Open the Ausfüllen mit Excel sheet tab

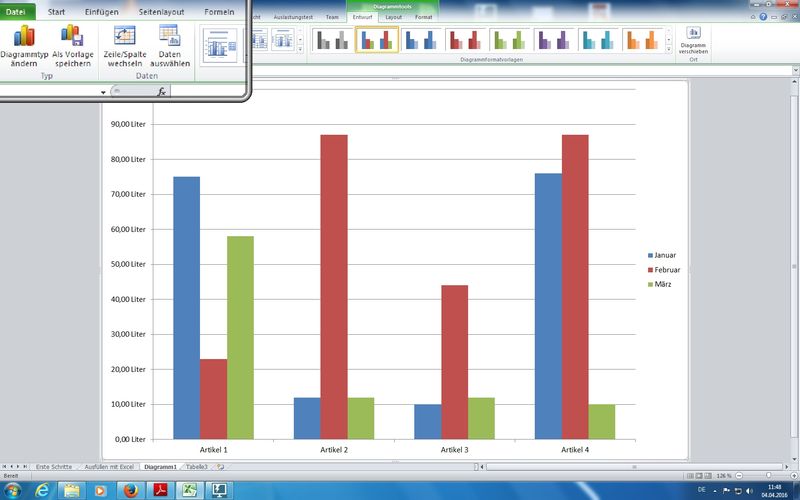click(x=109, y=467)
